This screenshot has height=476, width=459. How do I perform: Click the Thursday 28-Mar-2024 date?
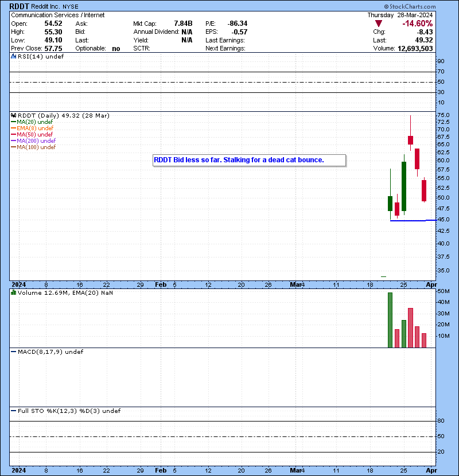400,15
